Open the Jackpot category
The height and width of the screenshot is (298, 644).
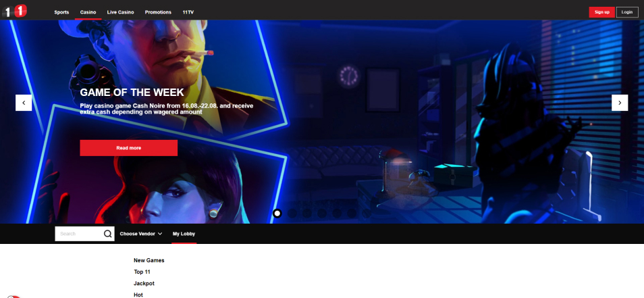(144, 284)
